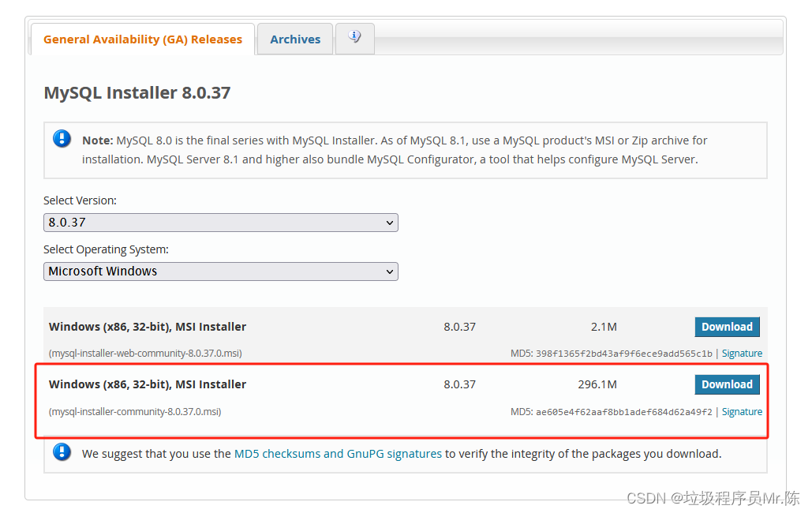
Task: Click version 8.0.37 in the 296.1M row
Action: point(460,384)
